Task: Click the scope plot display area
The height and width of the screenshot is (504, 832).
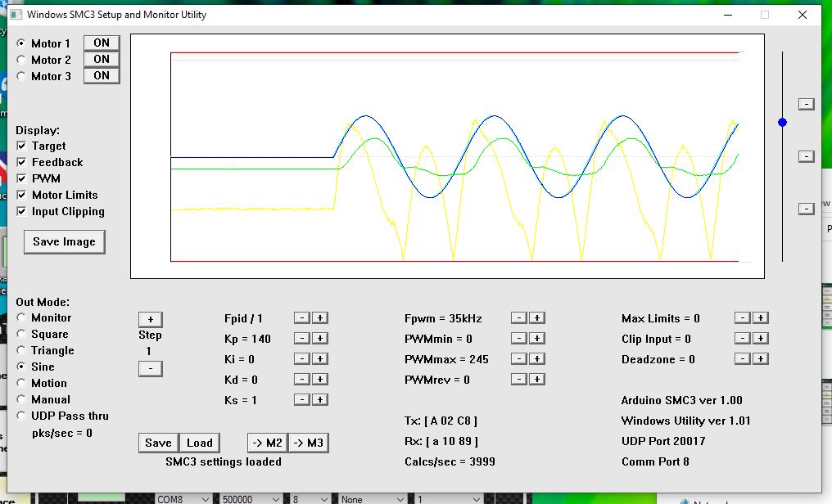Action: tap(447, 156)
